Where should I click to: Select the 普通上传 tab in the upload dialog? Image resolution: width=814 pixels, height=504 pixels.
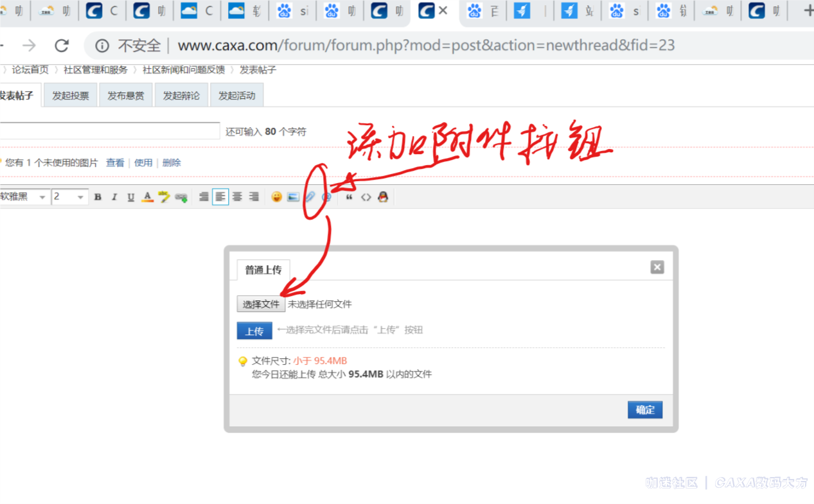pyautogui.click(x=263, y=270)
